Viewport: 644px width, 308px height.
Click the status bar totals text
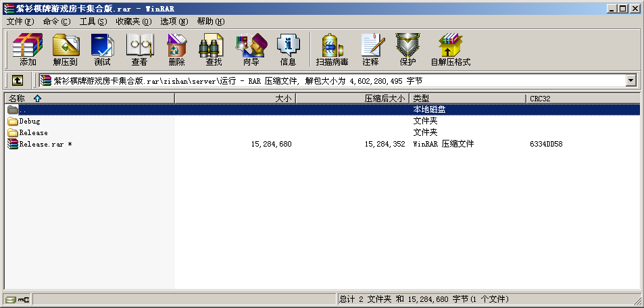424,299
